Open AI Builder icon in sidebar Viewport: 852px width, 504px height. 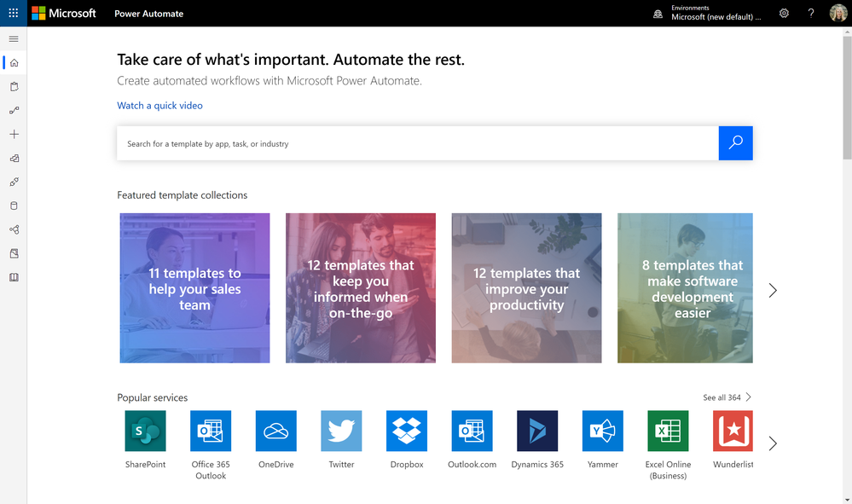pyautogui.click(x=14, y=229)
